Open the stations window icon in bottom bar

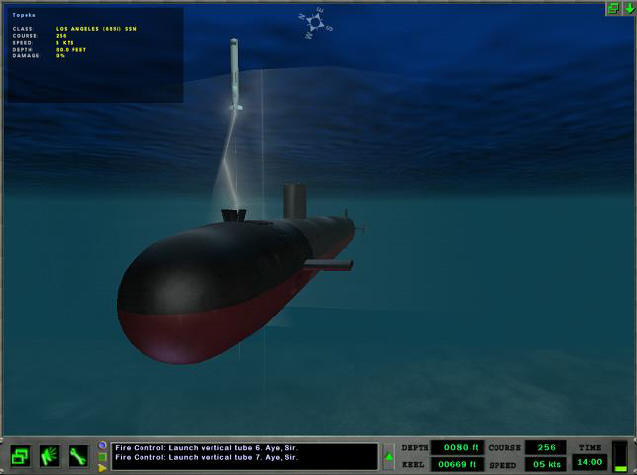point(20,456)
